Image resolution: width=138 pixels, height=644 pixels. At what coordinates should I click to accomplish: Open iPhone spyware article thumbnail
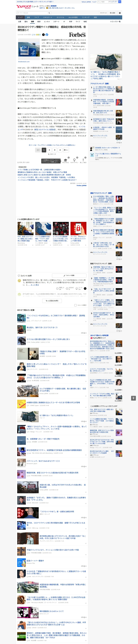(78, 229)
